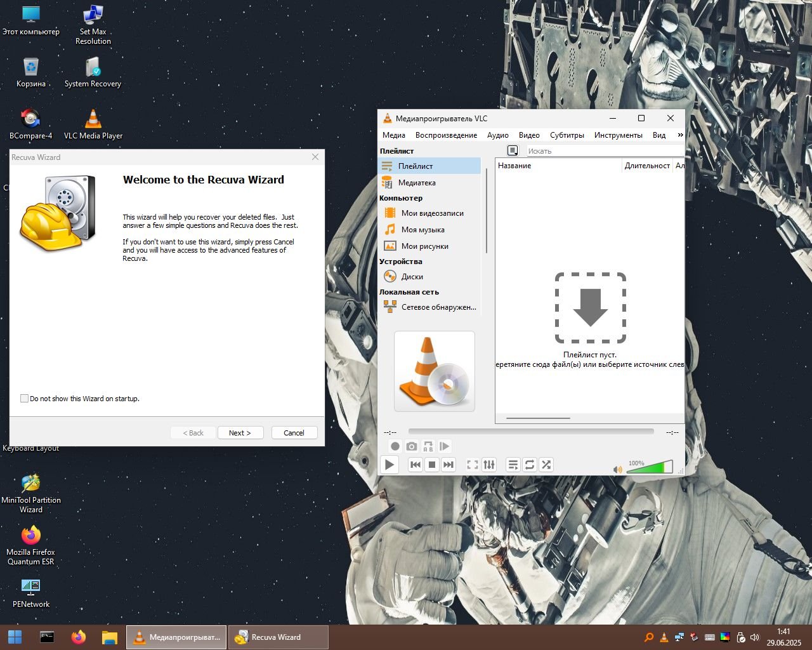The height and width of the screenshot is (650, 812).
Task: Cancel the Recuva Wizard
Action: 294,432
